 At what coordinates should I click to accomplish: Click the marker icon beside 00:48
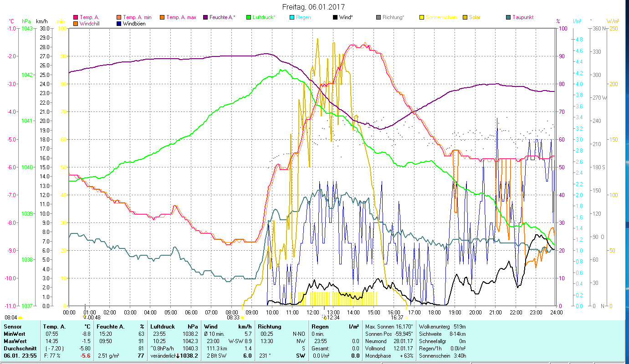tap(85, 317)
